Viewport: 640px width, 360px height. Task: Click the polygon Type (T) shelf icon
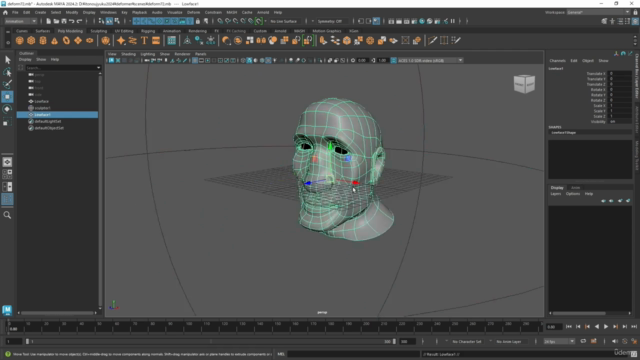pos(144,40)
